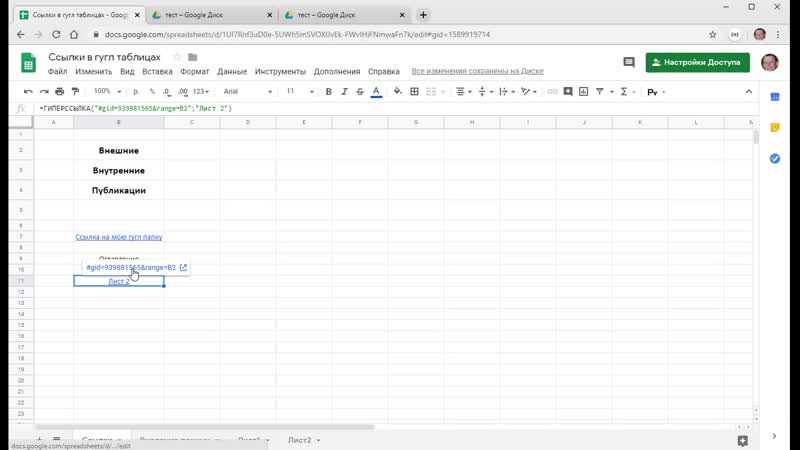The height and width of the screenshot is (450, 800).
Task: Apply percent format
Action: point(152,91)
